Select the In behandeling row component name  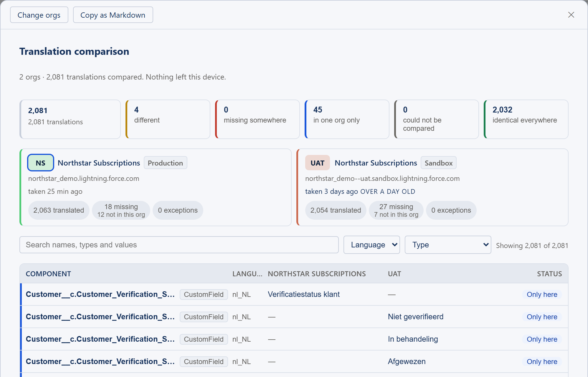pos(100,339)
